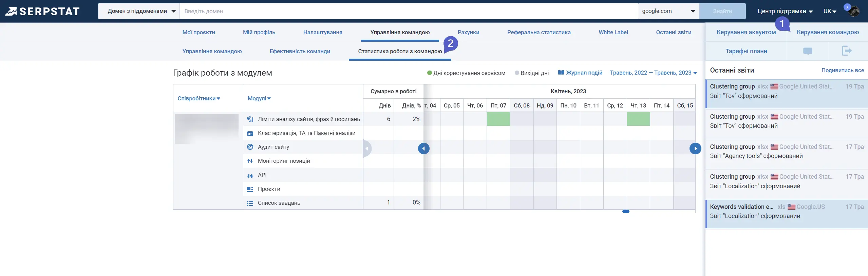Click the chat message icon

tap(808, 51)
